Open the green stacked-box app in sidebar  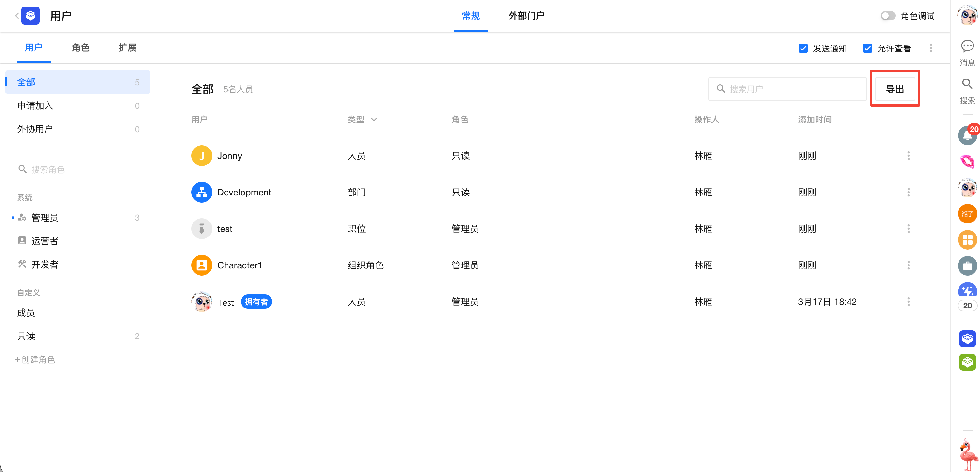[967, 362]
